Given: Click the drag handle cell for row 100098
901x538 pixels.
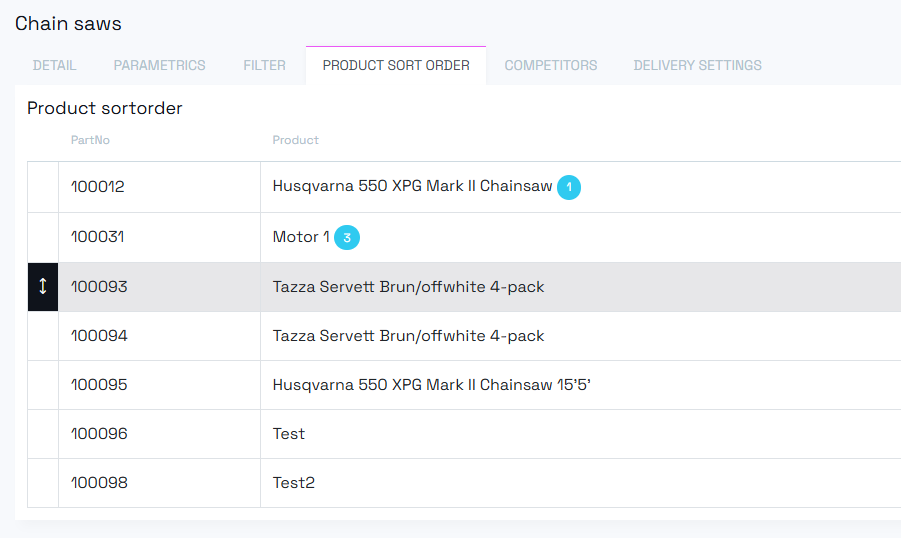Looking at the screenshot, I should pyautogui.click(x=43, y=483).
